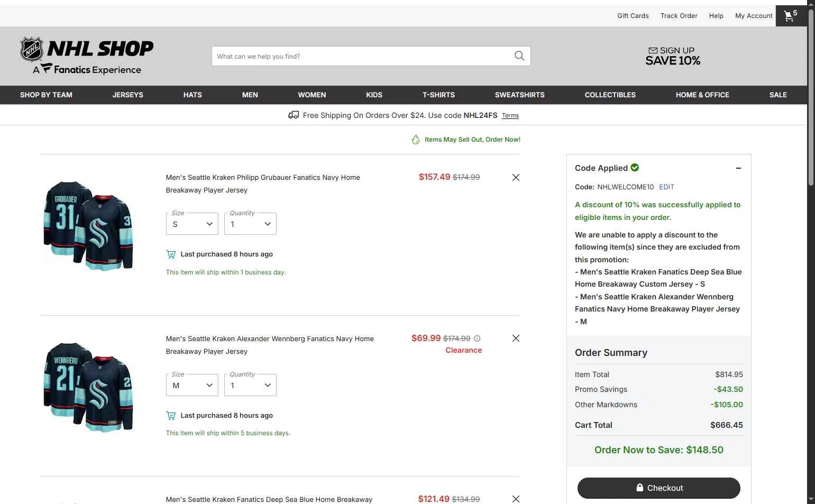Click the Item Total $814.95 value
This screenshot has height=504, width=815.
pos(729,374)
